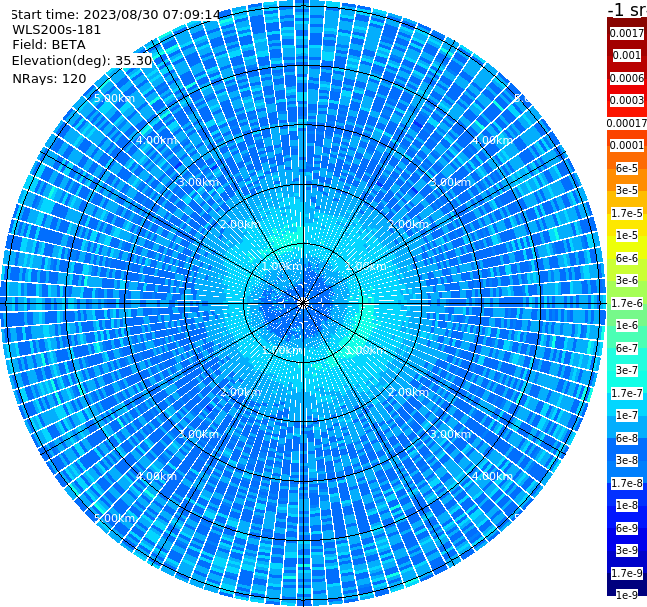The height and width of the screenshot is (607, 647).
Task: Click the 1e-7 colorbar tick label
Action: coord(627,415)
